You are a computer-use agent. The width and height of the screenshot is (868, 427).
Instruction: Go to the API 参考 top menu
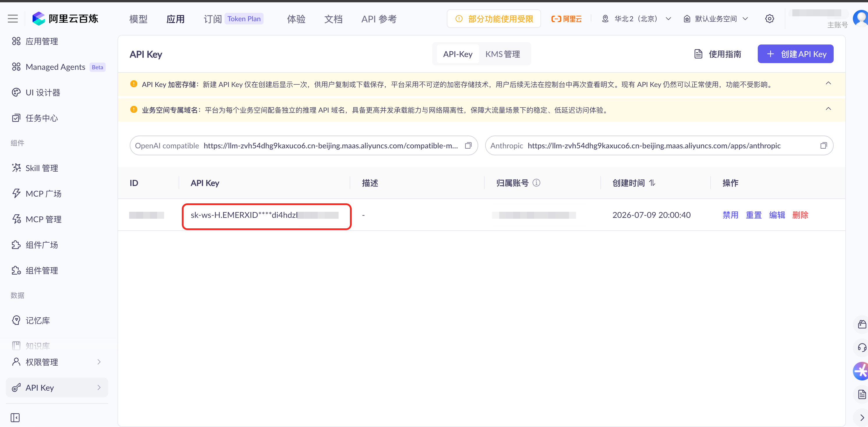379,19
